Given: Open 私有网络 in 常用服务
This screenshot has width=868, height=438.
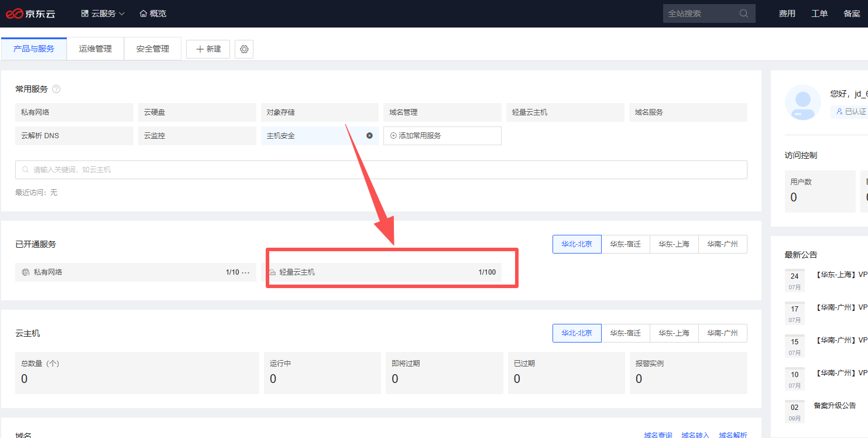Looking at the screenshot, I should 74,112.
